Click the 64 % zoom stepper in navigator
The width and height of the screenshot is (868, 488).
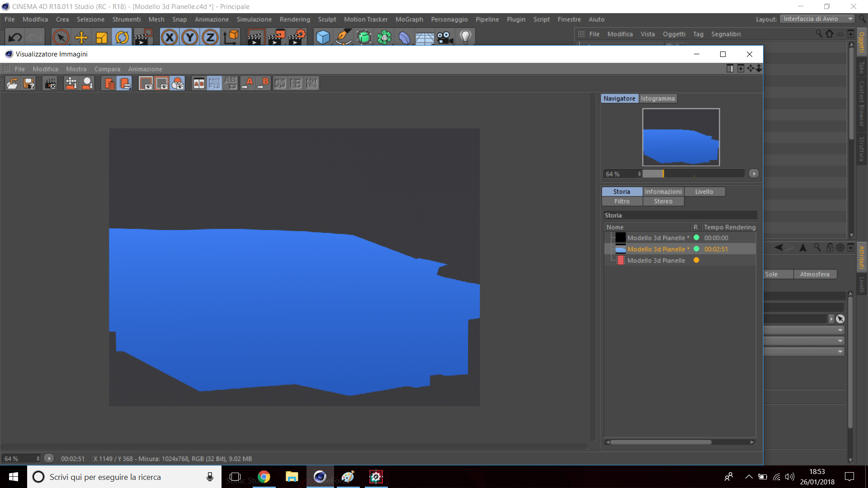tap(639, 174)
